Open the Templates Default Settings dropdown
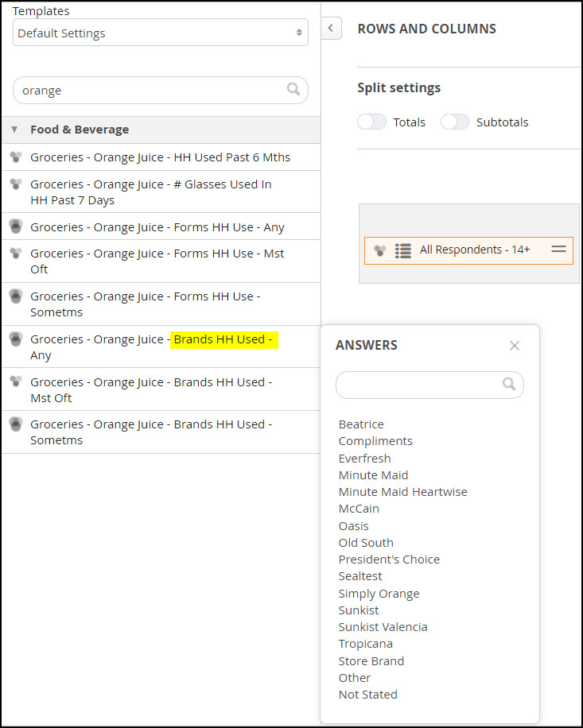This screenshot has width=583, height=728. click(161, 33)
